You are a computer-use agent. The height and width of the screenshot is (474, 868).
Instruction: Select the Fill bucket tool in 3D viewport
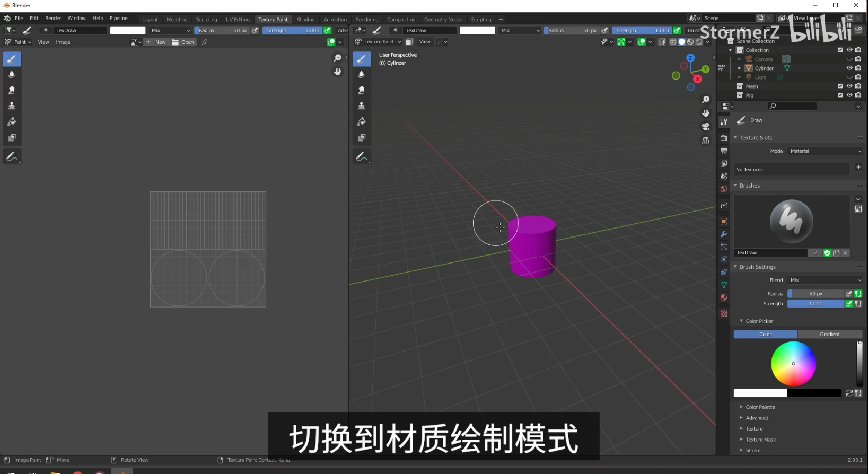[362, 122]
